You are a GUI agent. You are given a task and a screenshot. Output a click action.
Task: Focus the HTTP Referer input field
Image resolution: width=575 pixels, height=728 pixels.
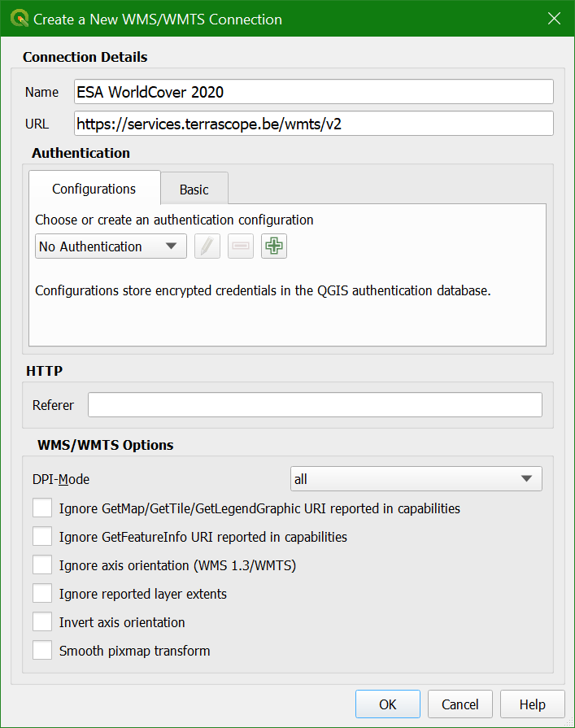315,405
